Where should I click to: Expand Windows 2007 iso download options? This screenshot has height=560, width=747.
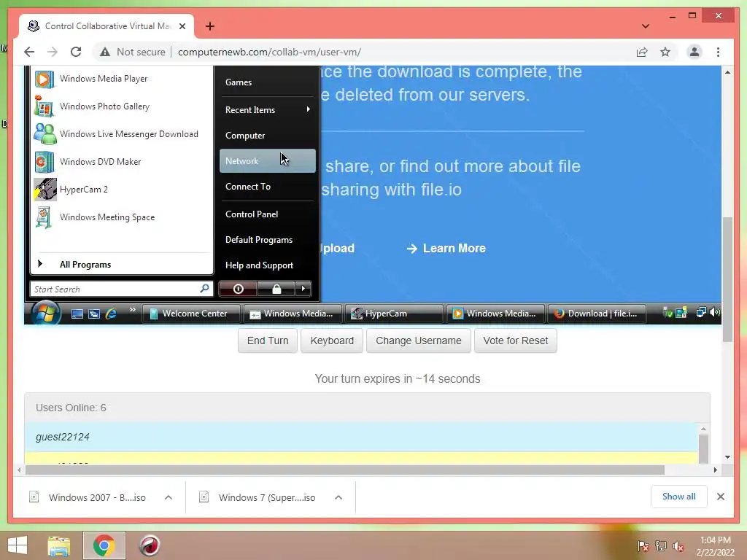(169, 497)
